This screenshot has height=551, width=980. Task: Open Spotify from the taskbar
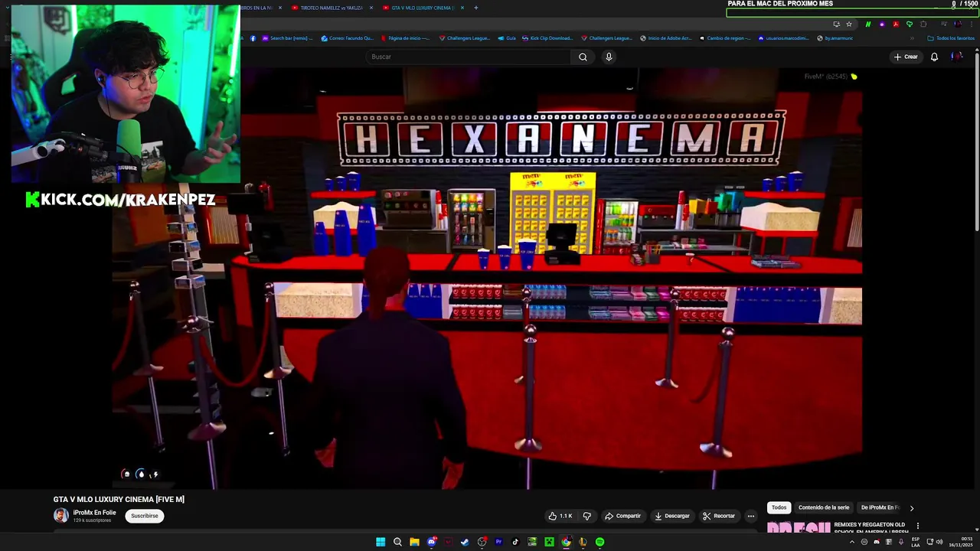click(x=599, y=542)
